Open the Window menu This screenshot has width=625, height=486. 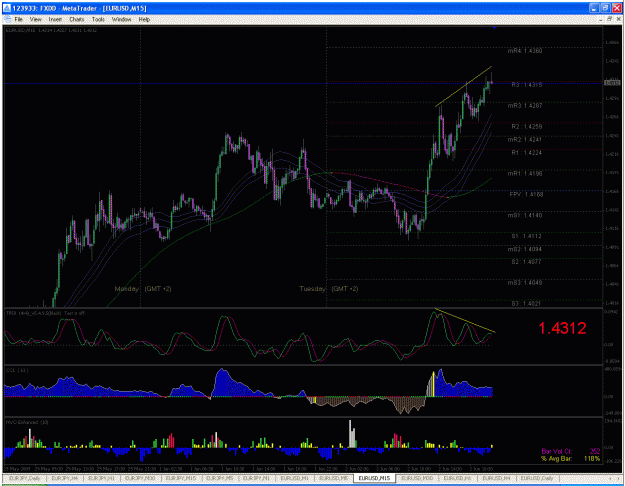coord(122,19)
